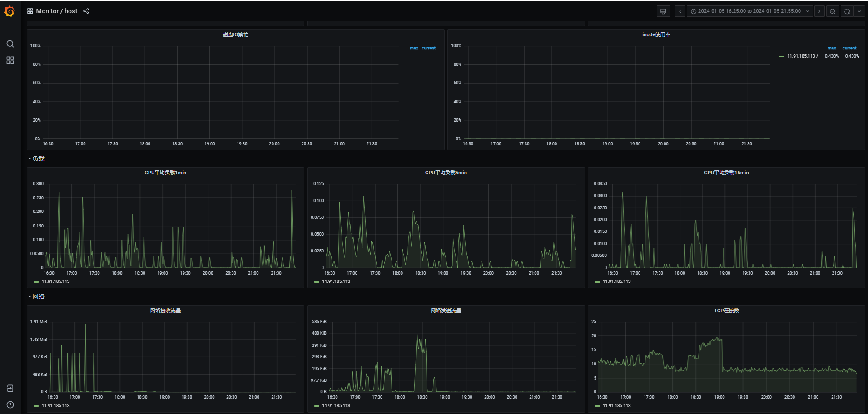Click the CPU平均负载5min legend color swatch
Image resolution: width=868 pixels, height=414 pixels.
(x=317, y=282)
